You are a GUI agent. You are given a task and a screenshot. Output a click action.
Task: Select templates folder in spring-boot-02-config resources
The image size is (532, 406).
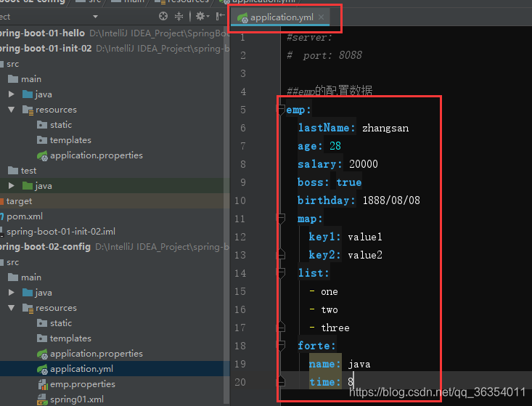pos(70,338)
